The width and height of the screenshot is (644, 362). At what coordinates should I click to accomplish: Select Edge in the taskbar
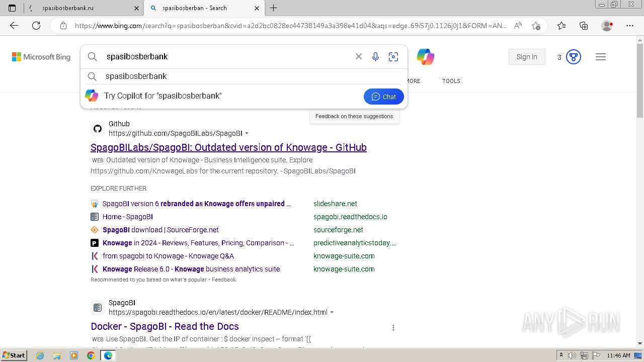click(108, 355)
